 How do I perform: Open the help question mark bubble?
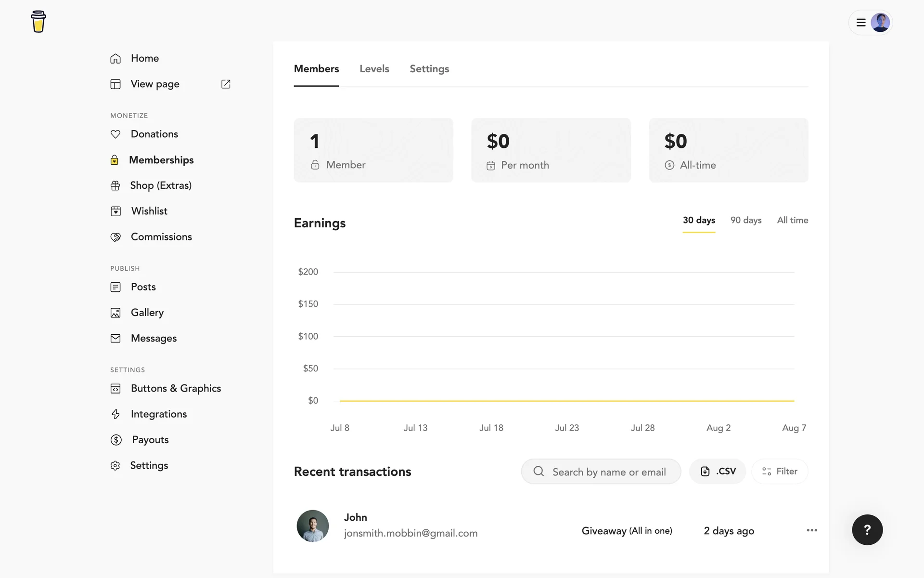(867, 530)
